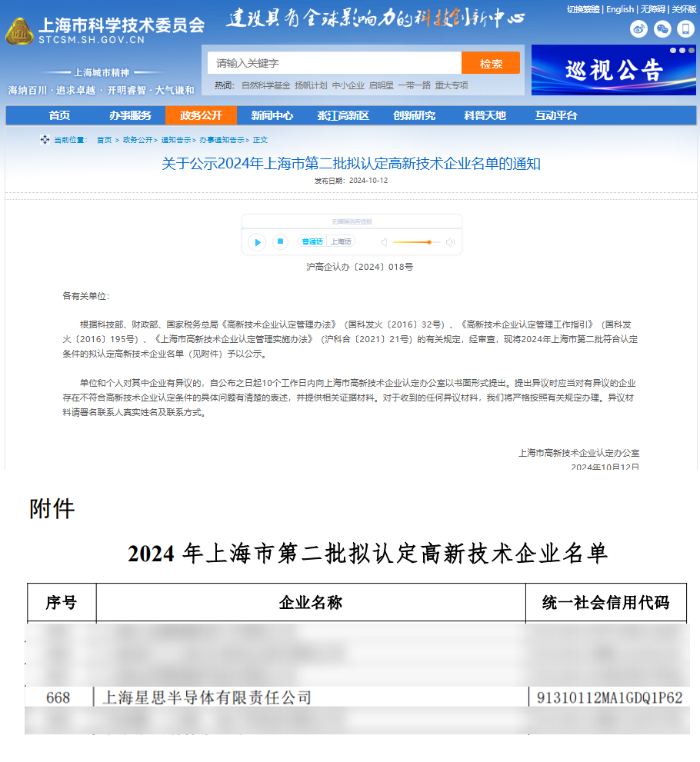Open the WeChat icon link
Image resolution: width=700 pixels, height=762 pixels.
pos(662,29)
